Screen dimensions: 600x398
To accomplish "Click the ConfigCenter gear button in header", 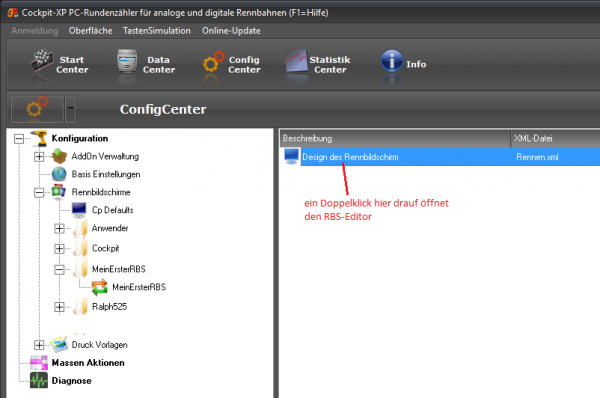I will pos(37,109).
